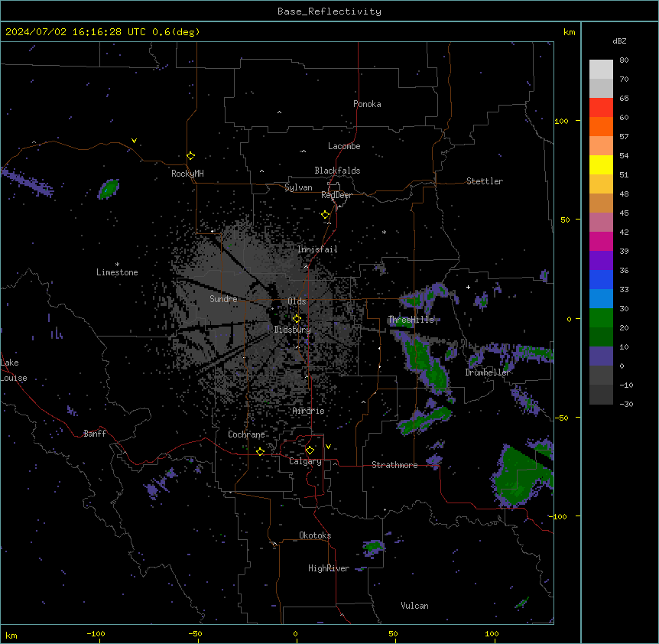The width and height of the screenshot is (659, 644).
Task: Click the white plus marker northeast of ThreeHills
Action: pyautogui.click(x=468, y=287)
